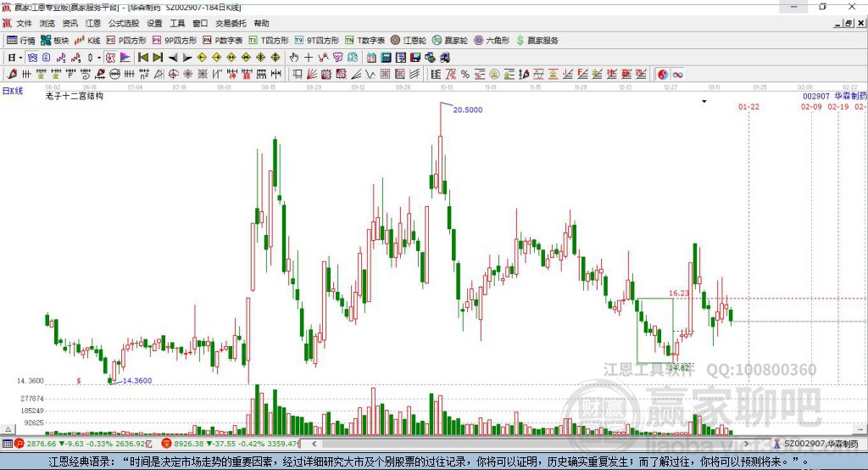Step chart right with black arrow
This screenshot has width=868, height=470.
(187, 58)
